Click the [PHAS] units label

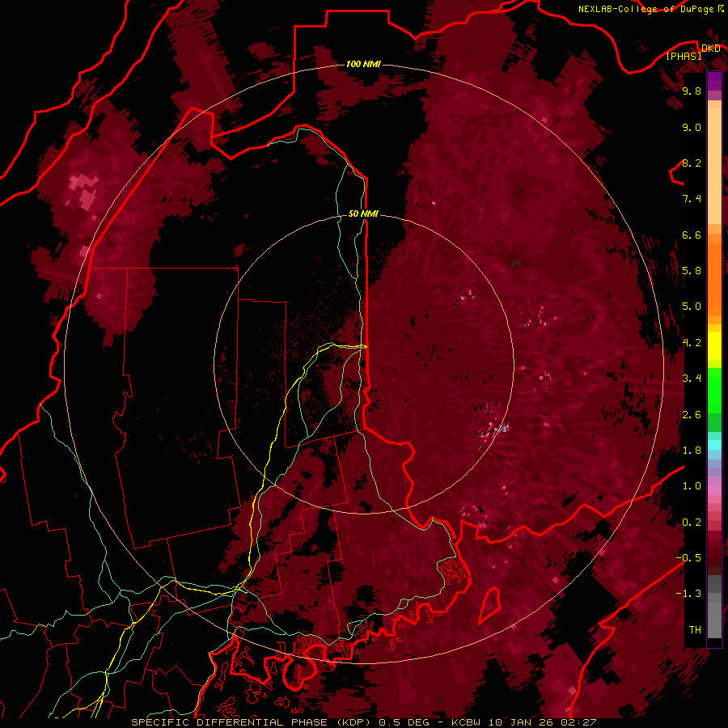684,56
